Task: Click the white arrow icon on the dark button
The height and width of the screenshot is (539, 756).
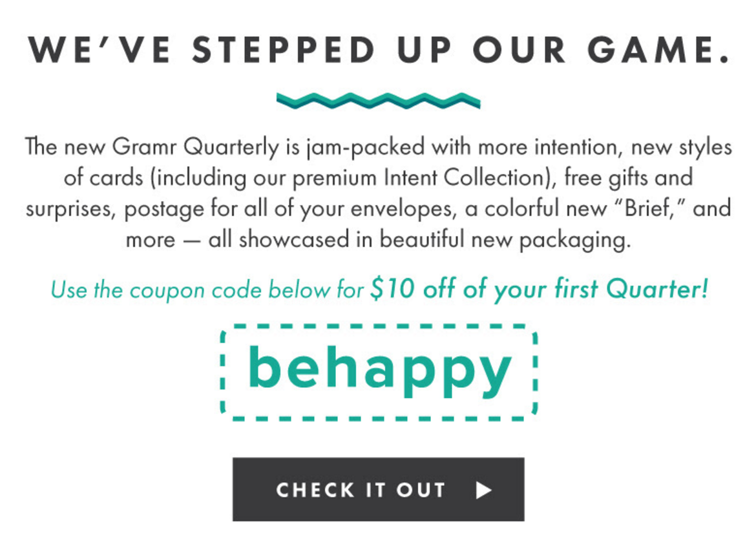Action: coord(483,491)
